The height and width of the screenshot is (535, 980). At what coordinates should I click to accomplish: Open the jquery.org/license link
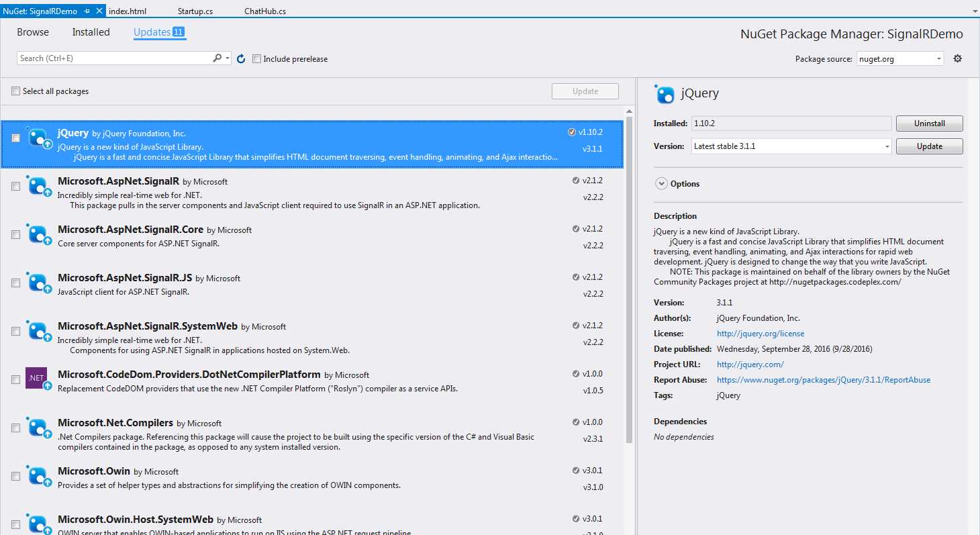point(761,334)
